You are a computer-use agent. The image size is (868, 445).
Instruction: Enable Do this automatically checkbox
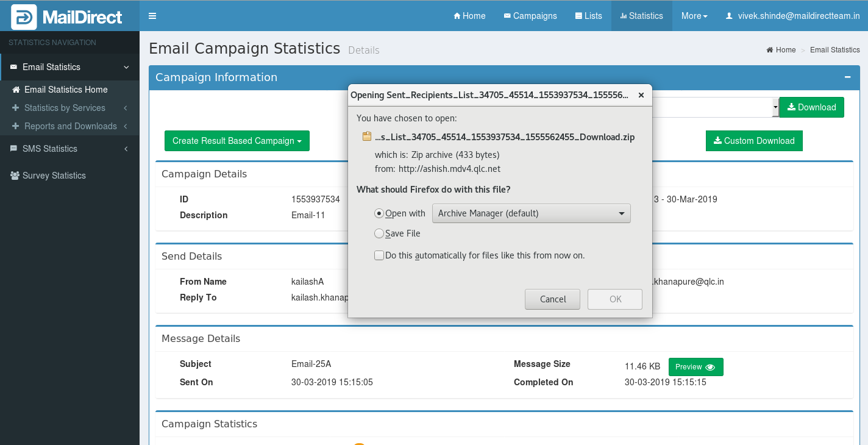point(379,255)
